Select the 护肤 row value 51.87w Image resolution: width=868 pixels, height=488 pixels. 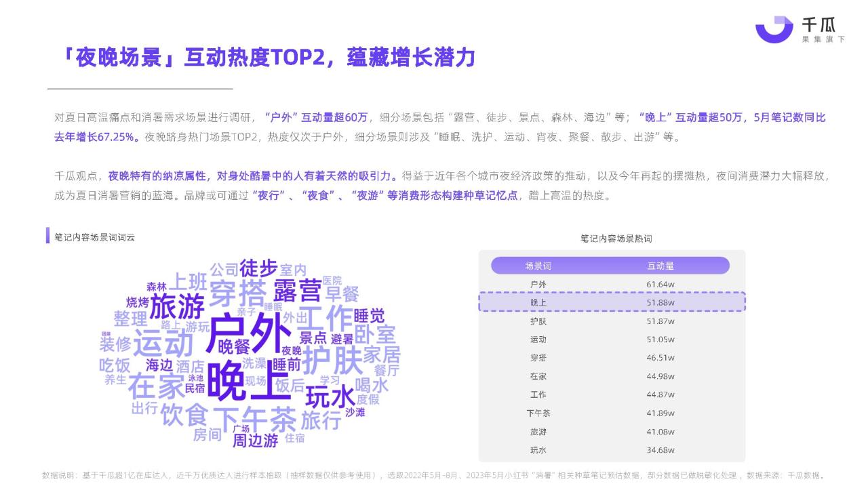tap(660, 321)
